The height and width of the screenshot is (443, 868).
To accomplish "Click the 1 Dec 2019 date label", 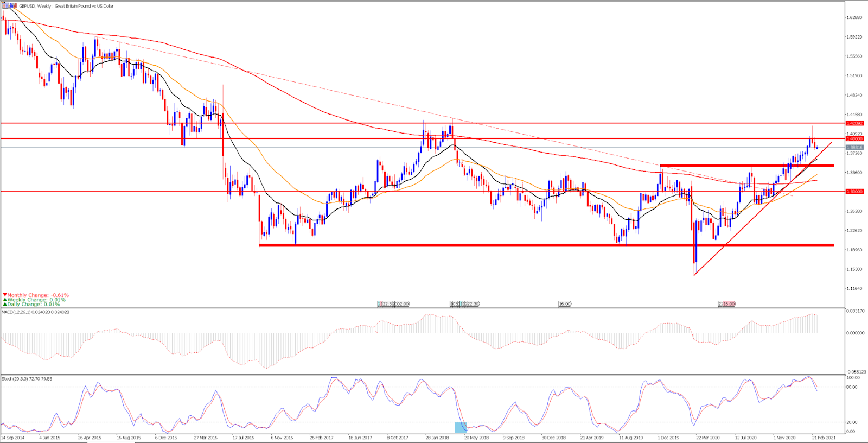I will point(669,438).
